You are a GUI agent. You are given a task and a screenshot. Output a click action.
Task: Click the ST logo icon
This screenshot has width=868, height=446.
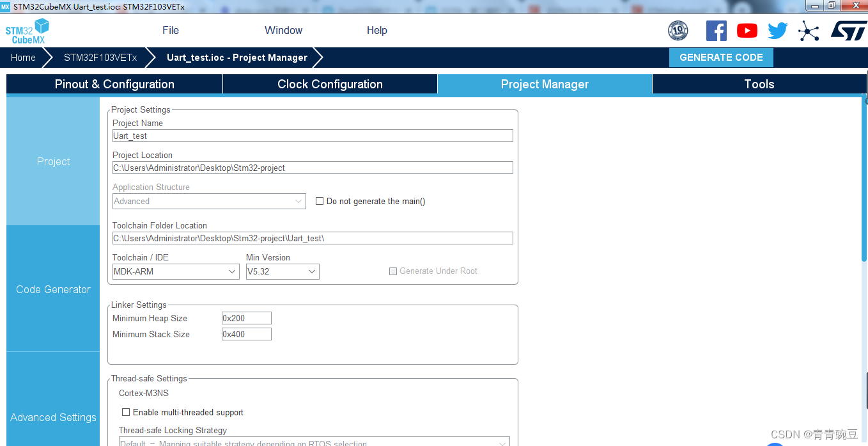click(848, 31)
